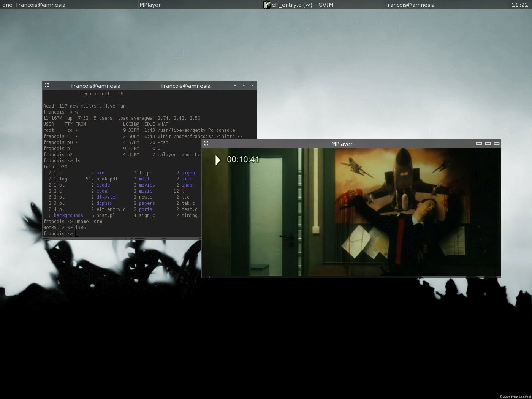This screenshot has width=532, height=399.
Task: Open the MPlayer window's menu grip icon
Action: (x=206, y=144)
